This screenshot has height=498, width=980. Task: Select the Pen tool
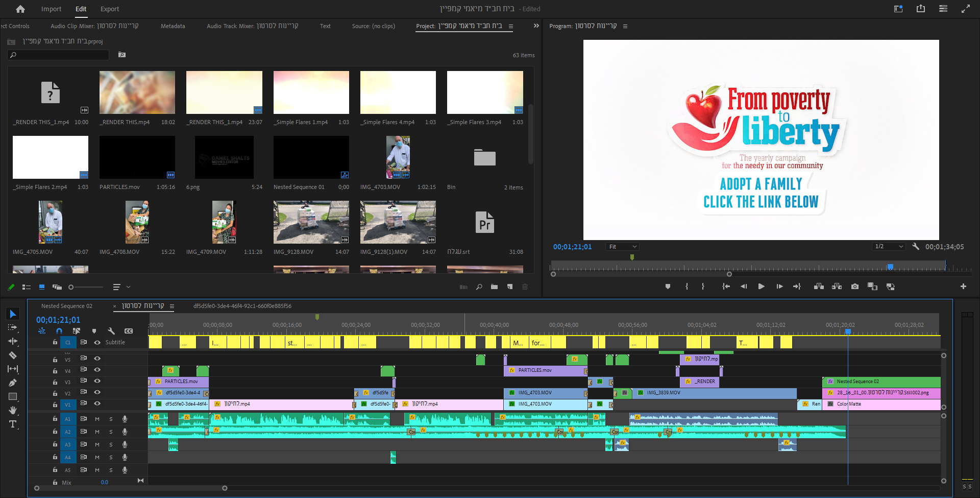tap(13, 383)
